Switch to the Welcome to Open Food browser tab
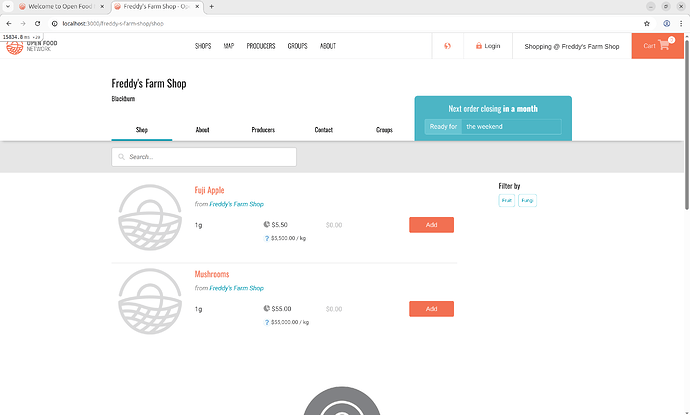The width and height of the screenshot is (690, 415). [x=62, y=7]
